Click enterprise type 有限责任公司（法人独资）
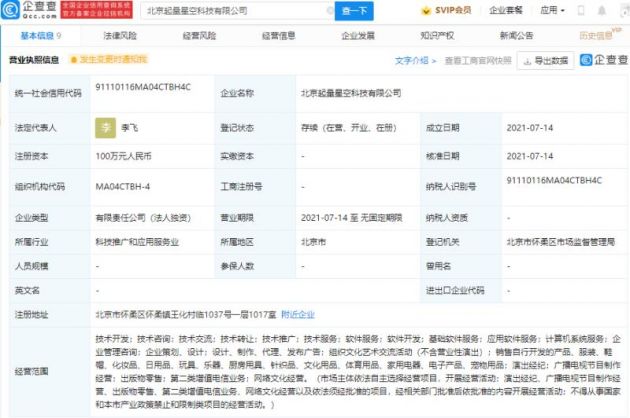The height and width of the screenshot is (418, 630). click(x=143, y=218)
